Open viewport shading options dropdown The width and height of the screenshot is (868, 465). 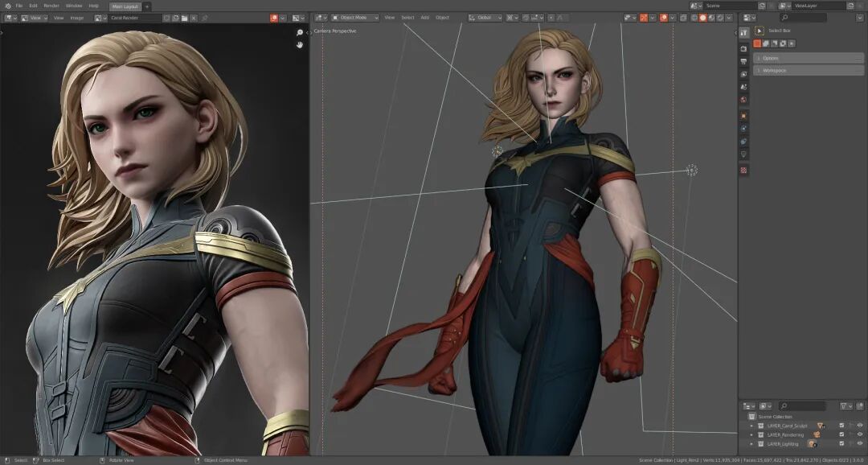[x=728, y=18]
